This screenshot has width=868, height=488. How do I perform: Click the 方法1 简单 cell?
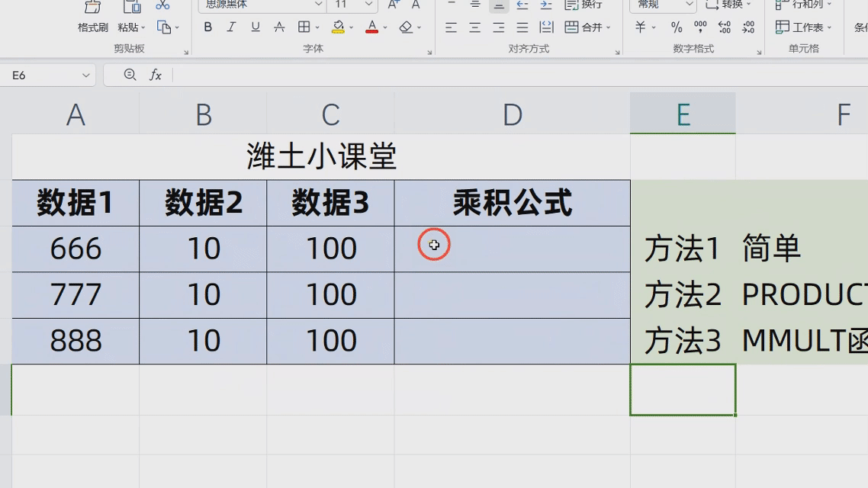click(x=722, y=249)
